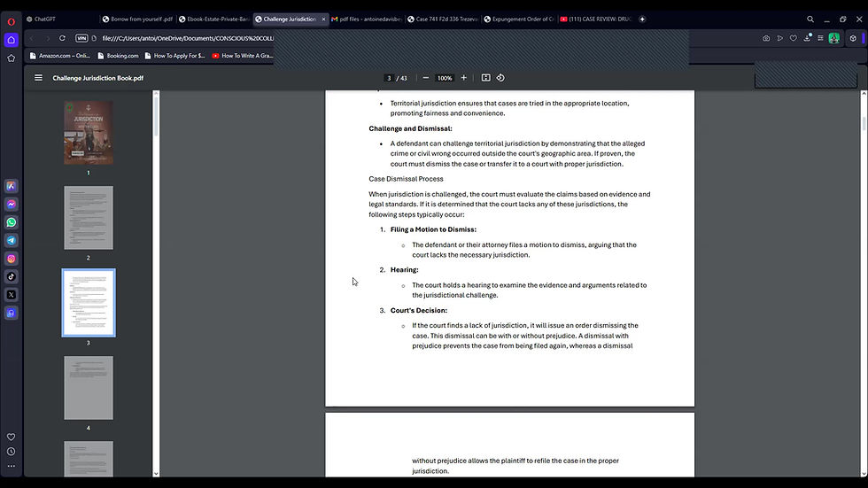
Task: Open X (Twitter) in the sidebar
Action: [x=11, y=295]
